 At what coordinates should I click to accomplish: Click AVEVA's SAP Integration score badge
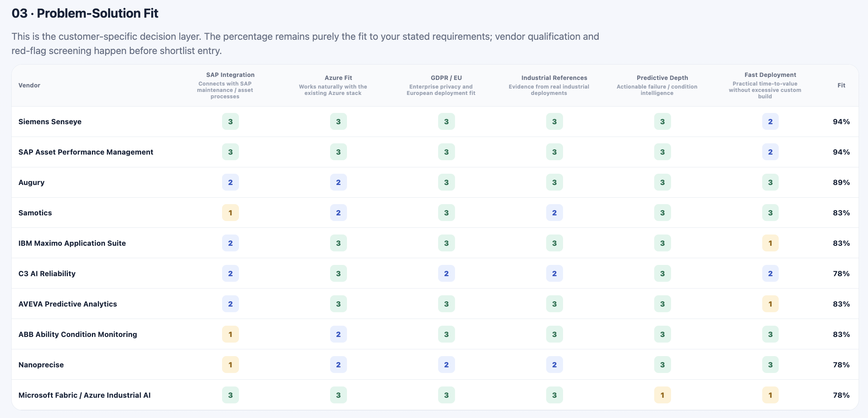point(230,304)
